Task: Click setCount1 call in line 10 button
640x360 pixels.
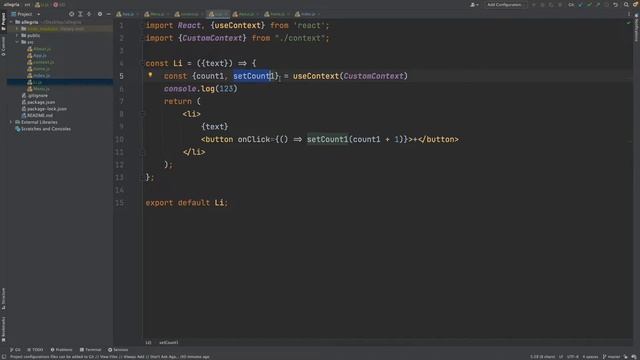Action: pos(327,139)
